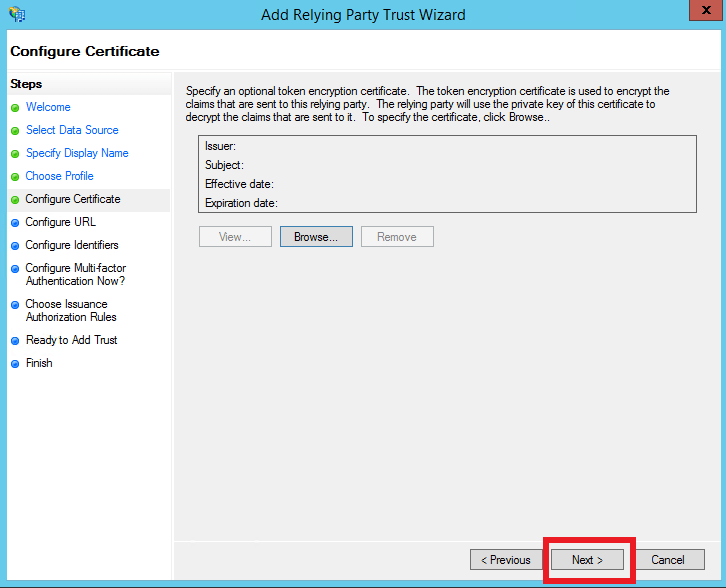This screenshot has height=588, width=726.
Task: Select the Configure URL step
Action: (x=61, y=222)
